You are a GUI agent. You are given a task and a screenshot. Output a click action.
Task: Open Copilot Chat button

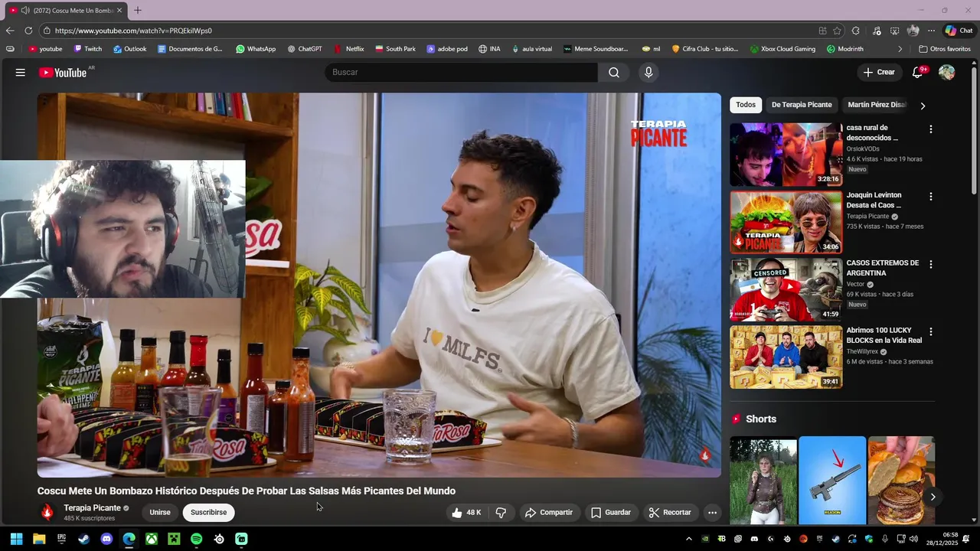pos(959,31)
